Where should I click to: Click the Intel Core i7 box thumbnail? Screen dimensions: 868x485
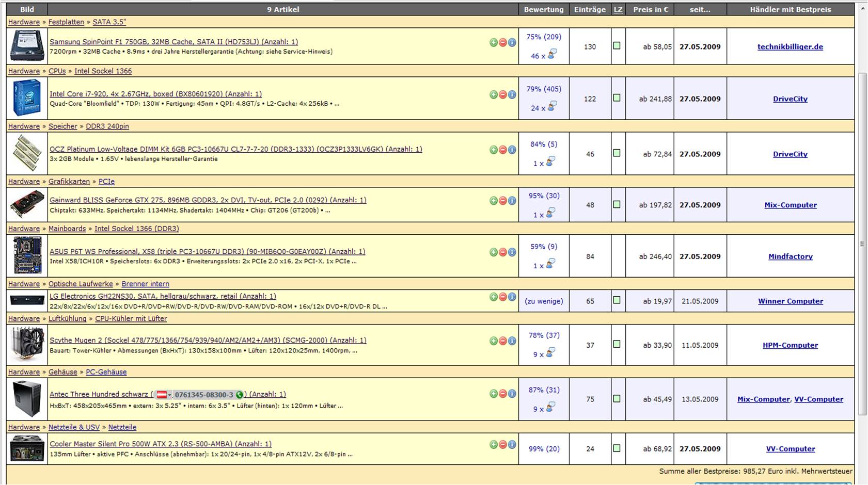point(27,98)
